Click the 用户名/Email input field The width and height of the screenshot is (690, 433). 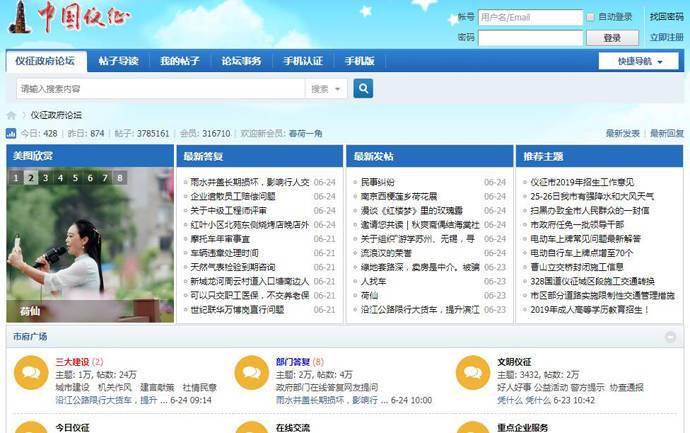point(529,17)
